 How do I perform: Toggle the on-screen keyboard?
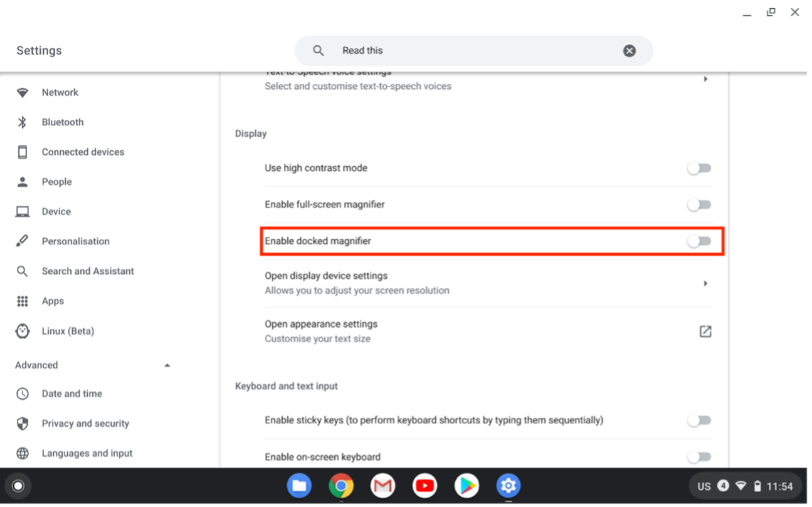tap(699, 457)
